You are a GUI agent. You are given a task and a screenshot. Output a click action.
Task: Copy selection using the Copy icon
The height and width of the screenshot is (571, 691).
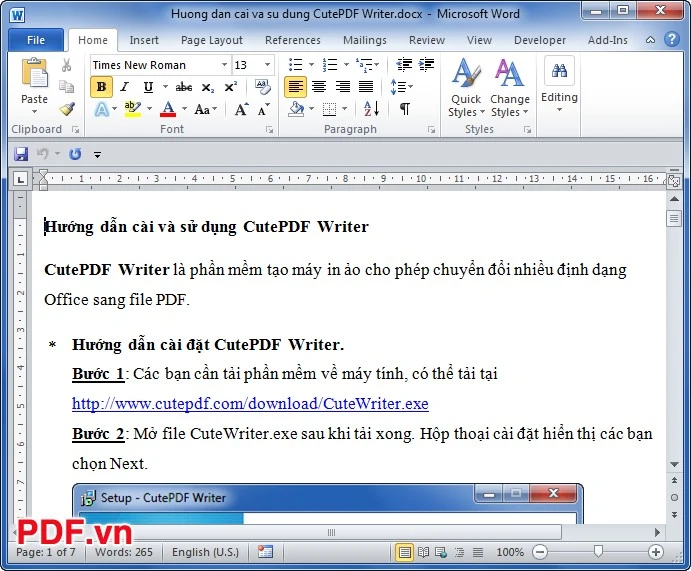pos(67,87)
